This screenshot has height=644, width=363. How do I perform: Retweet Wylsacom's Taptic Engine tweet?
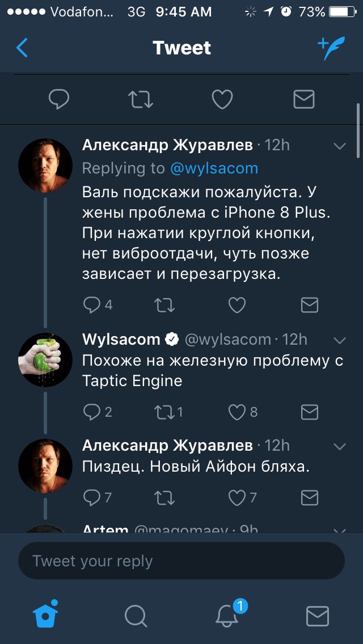(168, 412)
